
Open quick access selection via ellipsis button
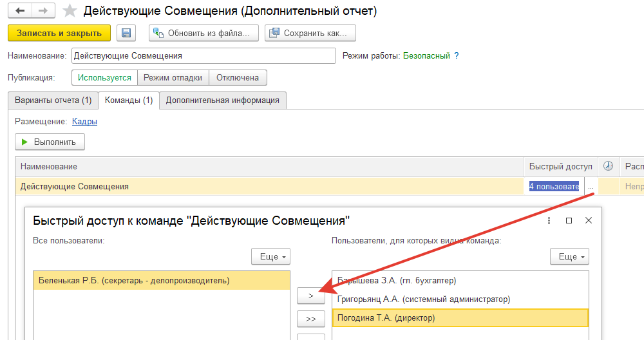(591, 187)
